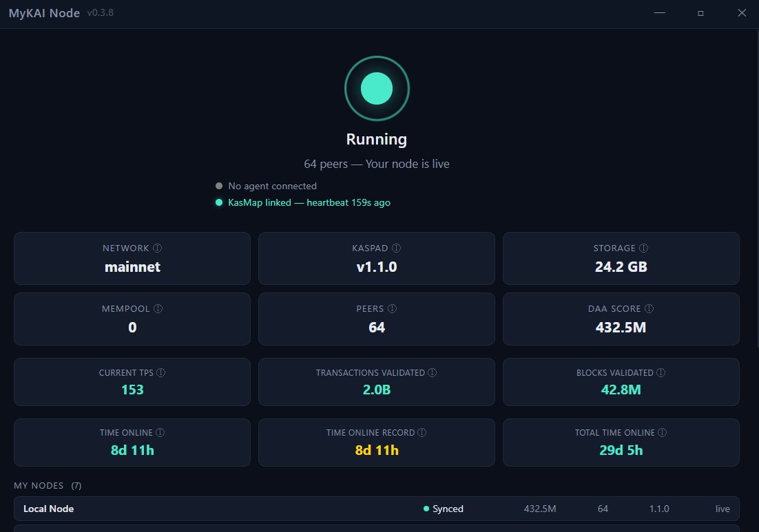This screenshot has width=759, height=532.
Task: Click the '432.5M' DAA score card value
Action: (621, 328)
